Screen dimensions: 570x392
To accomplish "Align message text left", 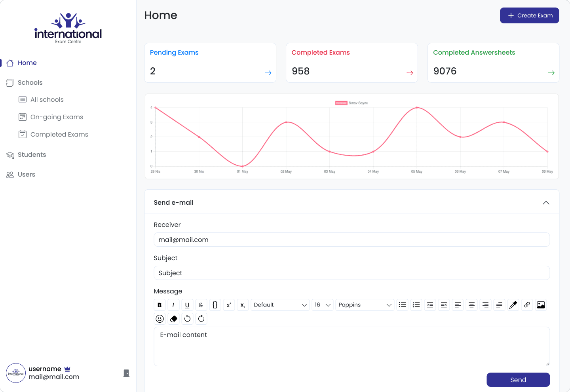I will pos(458,305).
